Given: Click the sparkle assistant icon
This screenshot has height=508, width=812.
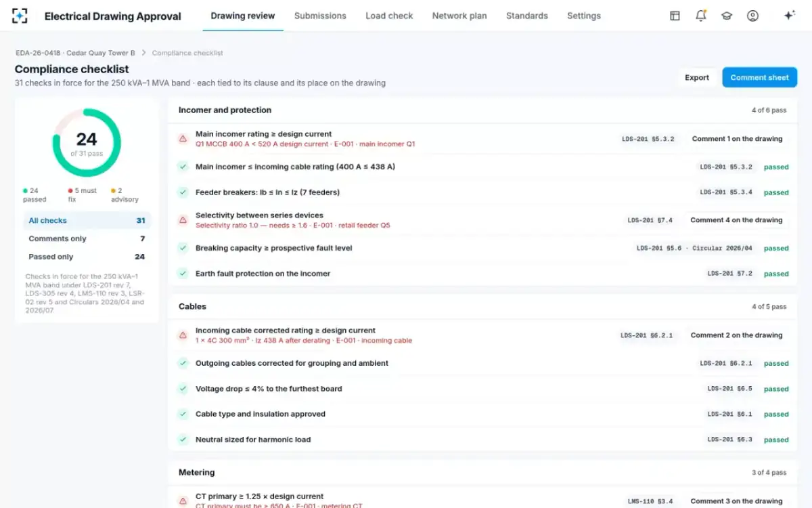Looking at the screenshot, I should pos(789,16).
